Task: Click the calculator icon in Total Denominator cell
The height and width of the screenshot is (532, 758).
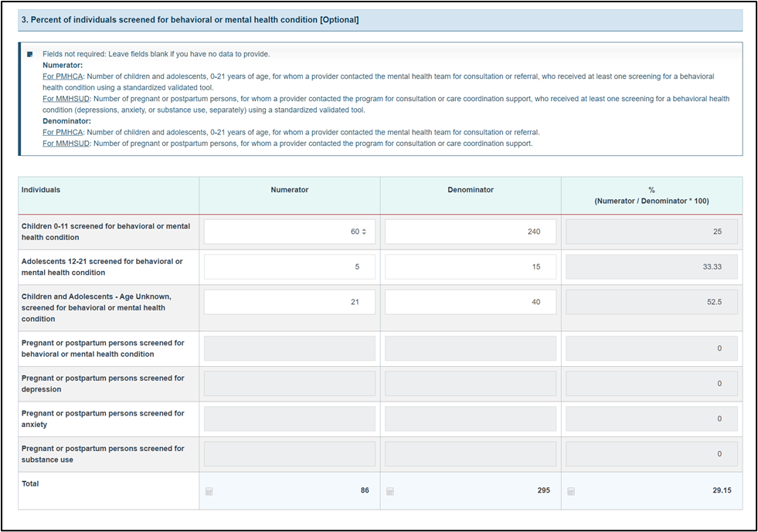Action: (x=390, y=491)
